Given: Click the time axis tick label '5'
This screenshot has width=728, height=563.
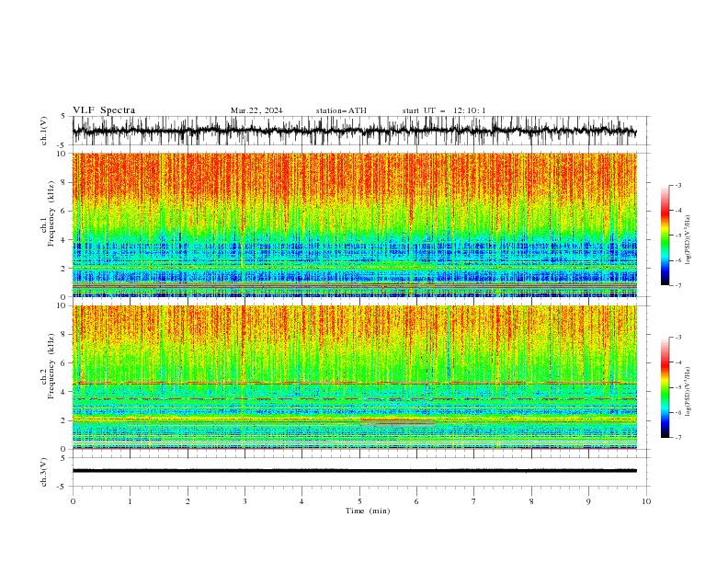Looking at the screenshot, I should coord(359,501).
